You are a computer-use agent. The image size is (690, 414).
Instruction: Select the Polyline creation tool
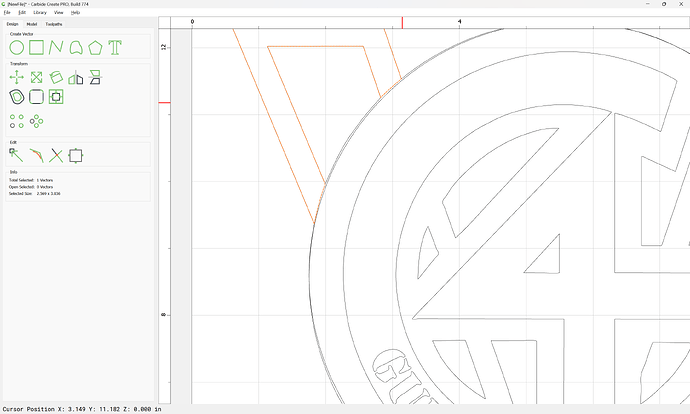pyautogui.click(x=56, y=48)
